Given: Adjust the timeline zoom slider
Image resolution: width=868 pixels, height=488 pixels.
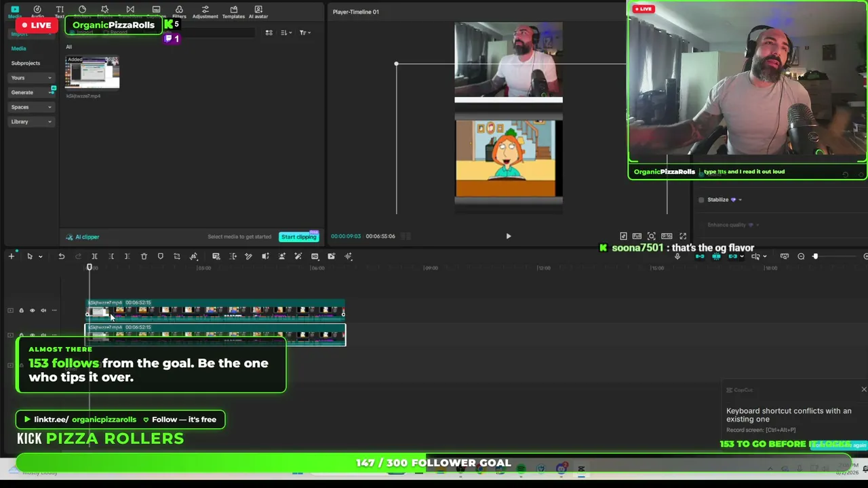Looking at the screenshot, I should point(815,256).
